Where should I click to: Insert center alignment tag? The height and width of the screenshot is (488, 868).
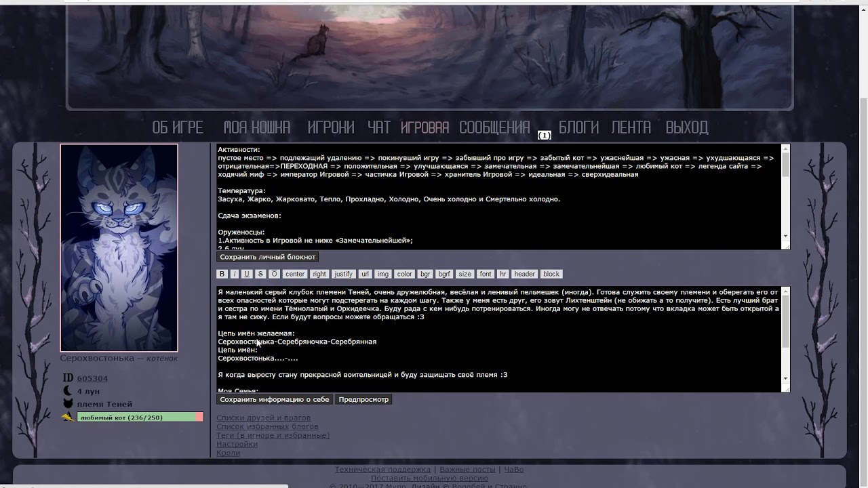click(295, 274)
